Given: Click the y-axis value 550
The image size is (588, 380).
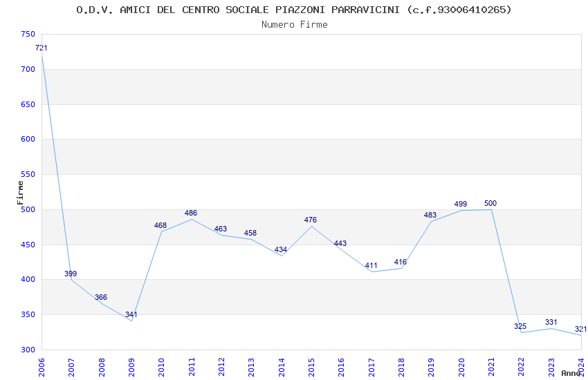Looking at the screenshot, I should click(x=28, y=174).
